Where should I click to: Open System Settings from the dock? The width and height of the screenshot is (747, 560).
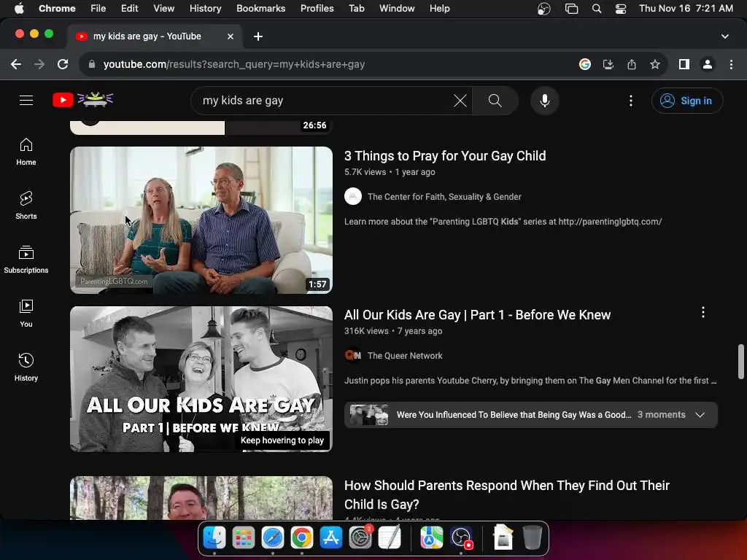click(x=360, y=538)
